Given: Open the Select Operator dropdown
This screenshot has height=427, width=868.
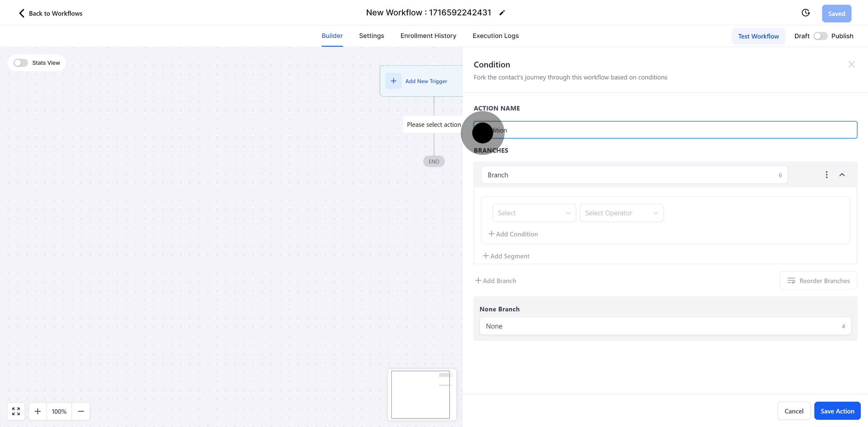Looking at the screenshot, I should [621, 213].
